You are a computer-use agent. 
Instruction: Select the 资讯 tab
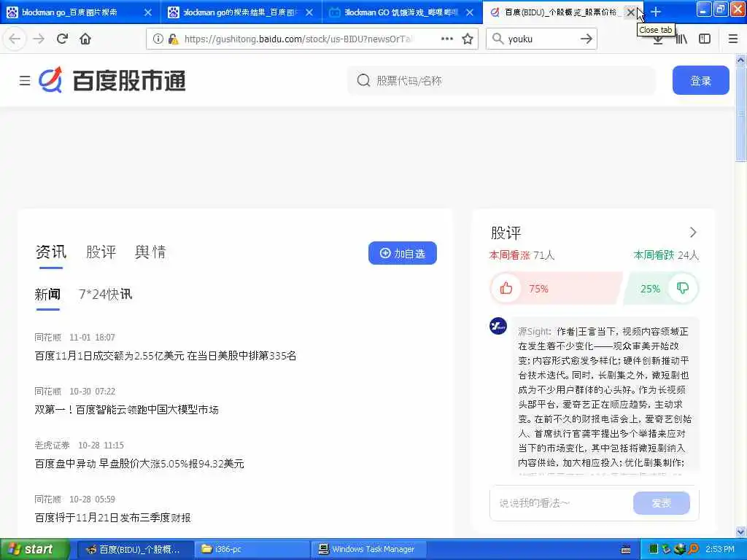pyautogui.click(x=51, y=252)
